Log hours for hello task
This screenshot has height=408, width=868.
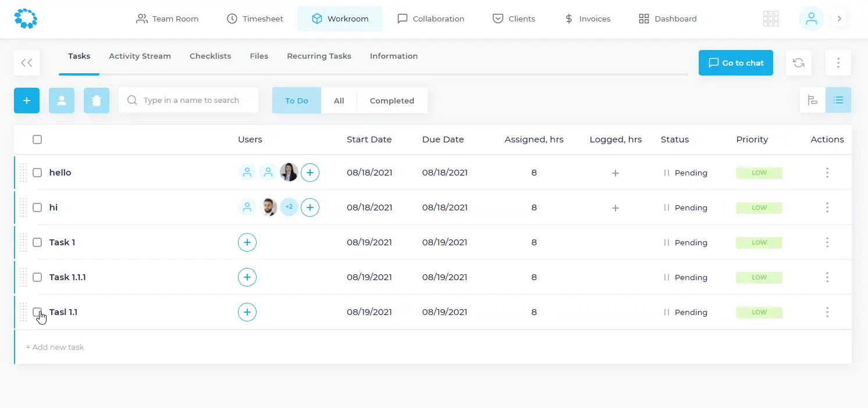pyautogui.click(x=616, y=173)
